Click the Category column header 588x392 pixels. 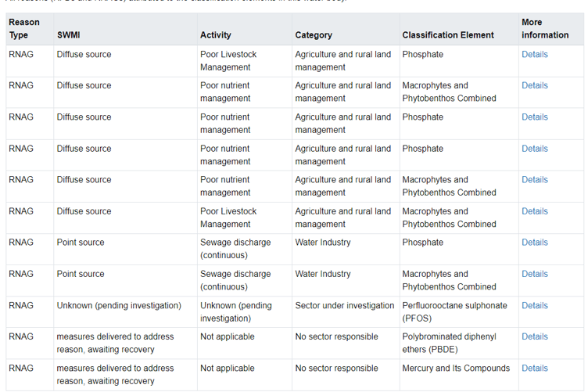pyautogui.click(x=314, y=35)
